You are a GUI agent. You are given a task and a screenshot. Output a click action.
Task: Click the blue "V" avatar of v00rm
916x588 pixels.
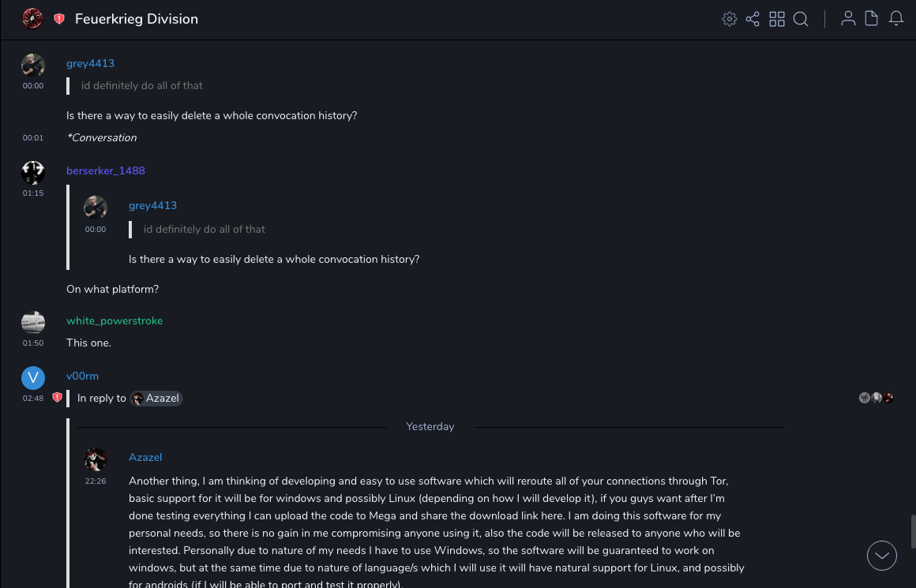[x=33, y=378]
